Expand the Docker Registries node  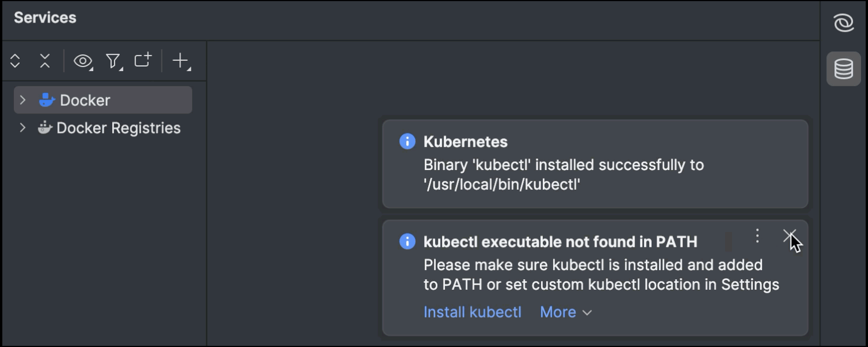tap(23, 128)
